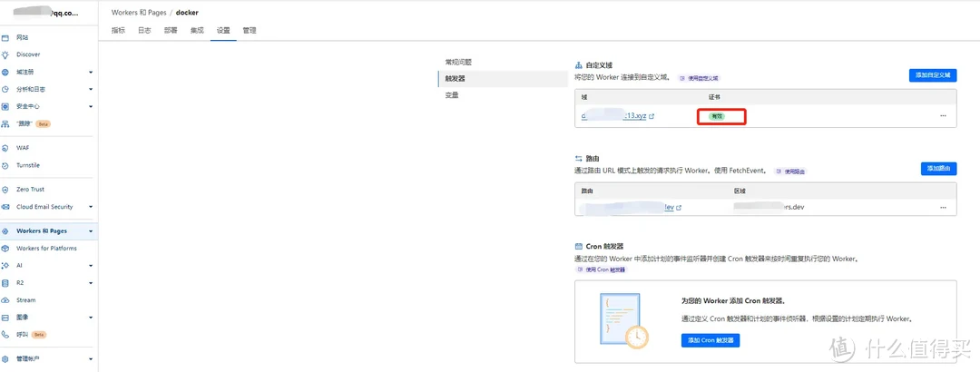Image resolution: width=980 pixels, height=372 pixels.
Task: Switch to the 集成 tab
Action: click(x=197, y=30)
